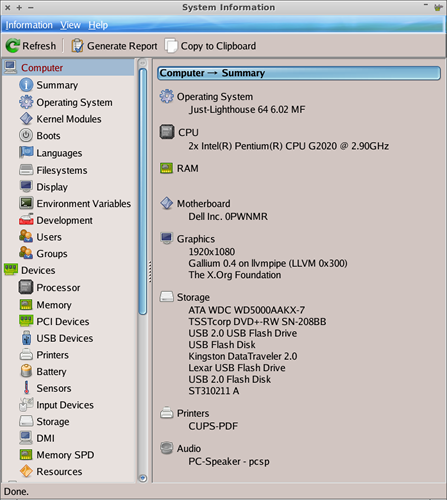This screenshot has height=500, width=447.
Task: Open Boots power icon entry
Action: (26, 135)
